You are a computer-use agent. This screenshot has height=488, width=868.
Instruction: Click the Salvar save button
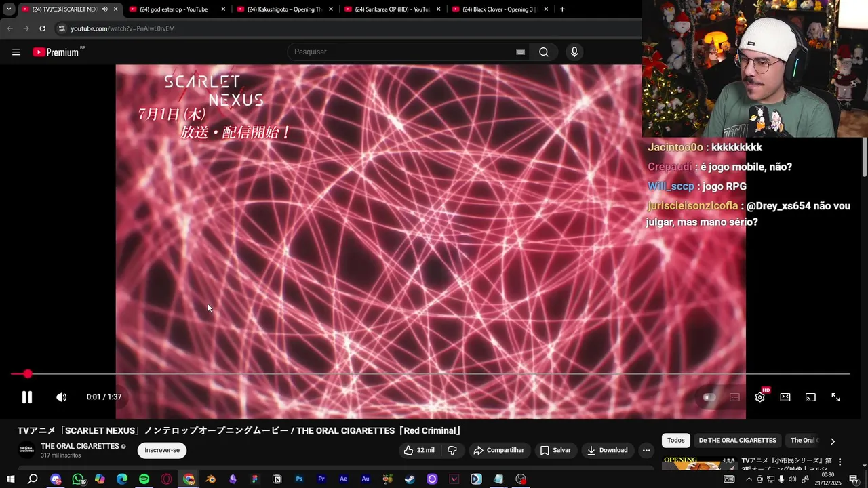coord(555,450)
